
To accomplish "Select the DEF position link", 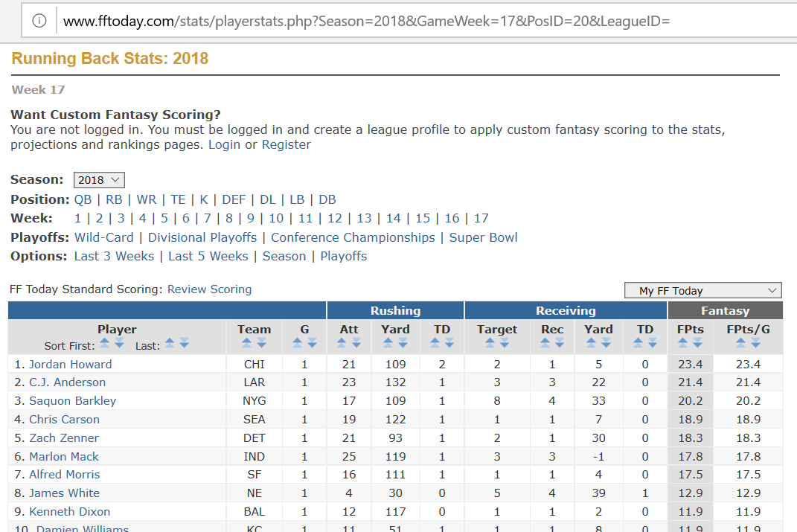I will pyautogui.click(x=234, y=199).
